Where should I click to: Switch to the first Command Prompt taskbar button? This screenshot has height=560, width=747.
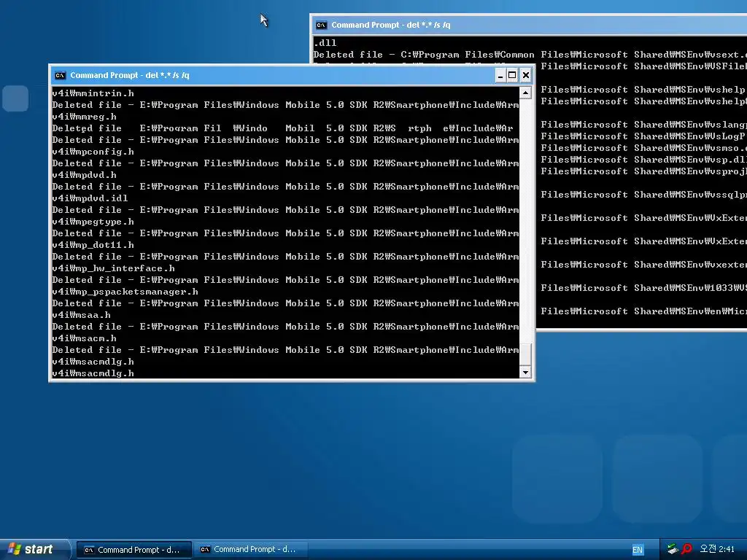click(134, 550)
